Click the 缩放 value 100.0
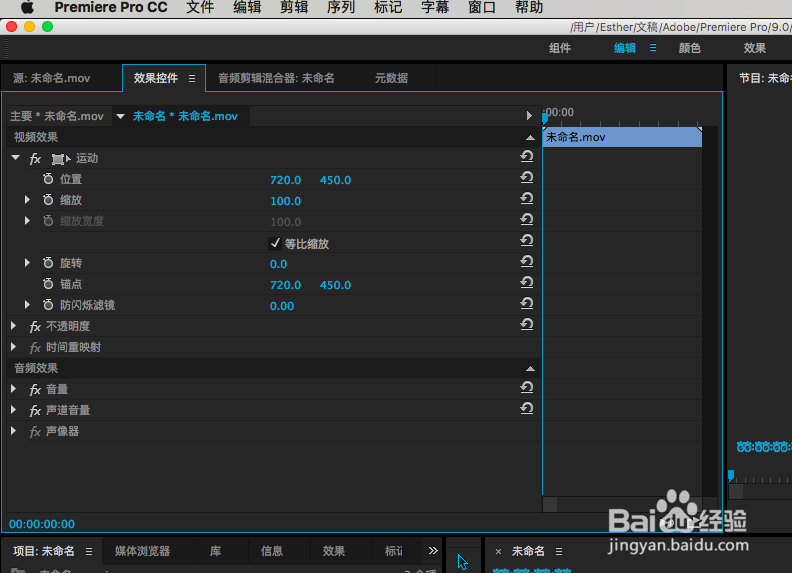 click(x=285, y=201)
